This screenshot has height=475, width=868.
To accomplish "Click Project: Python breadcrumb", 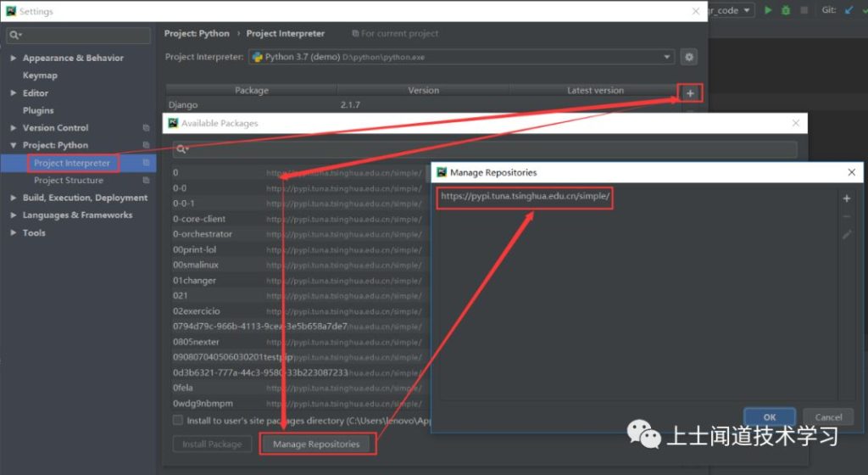I will click(197, 33).
